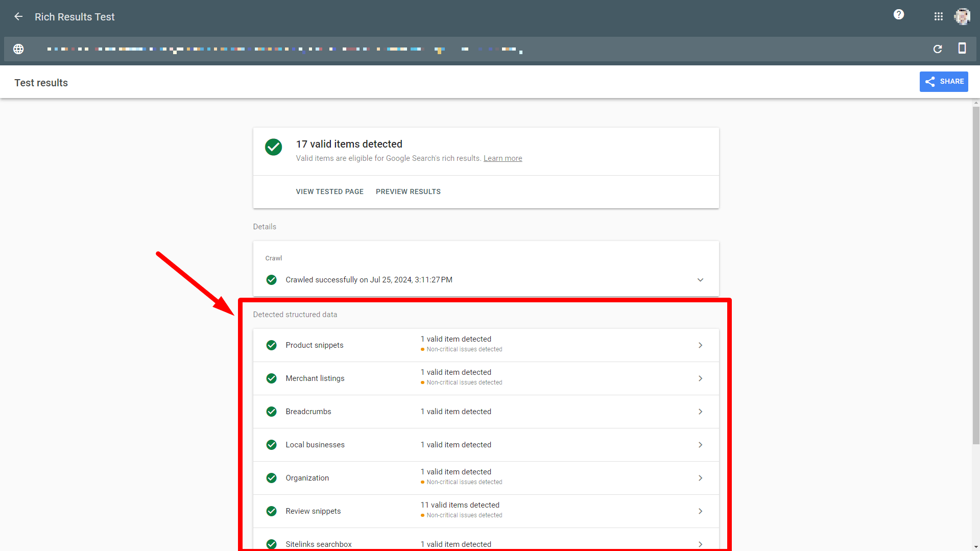Open Organization row chevron
Image resolution: width=980 pixels, height=551 pixels.
[700, 478]
